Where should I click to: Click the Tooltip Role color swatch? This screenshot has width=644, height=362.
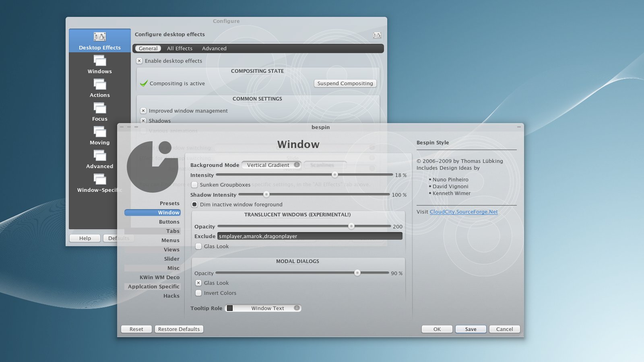tap(230, 308)
